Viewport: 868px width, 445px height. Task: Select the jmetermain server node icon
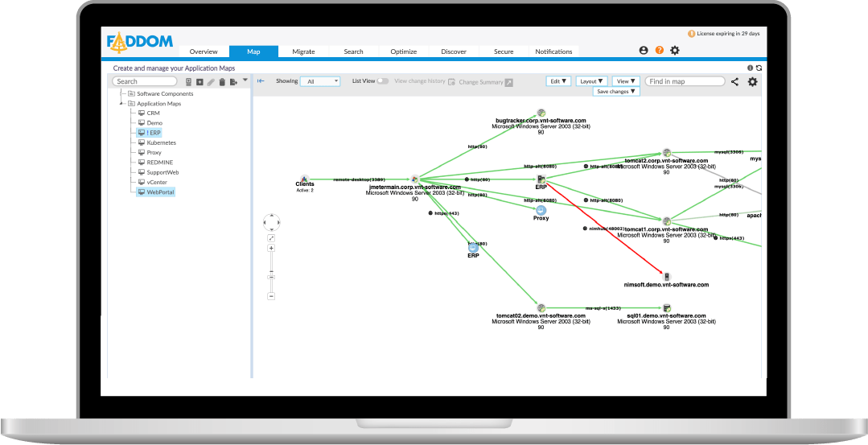point(414,179)
